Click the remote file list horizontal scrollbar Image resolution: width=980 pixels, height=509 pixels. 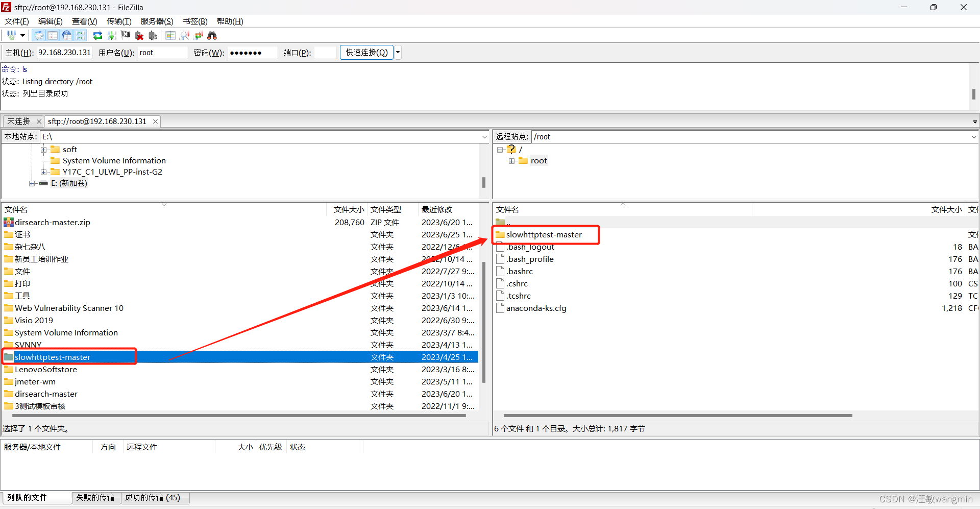(678, 416)
